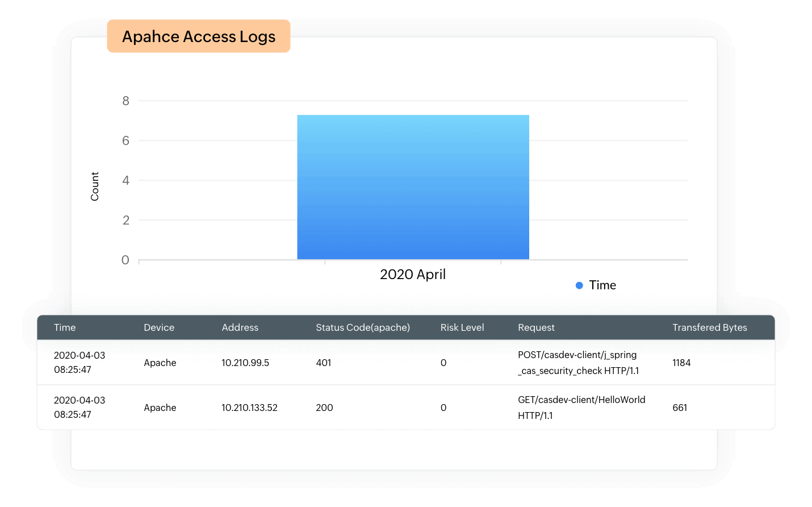This screenshot has height=507, width=812.
Task: Toggle the Time legend series
Action: [602, 285]
